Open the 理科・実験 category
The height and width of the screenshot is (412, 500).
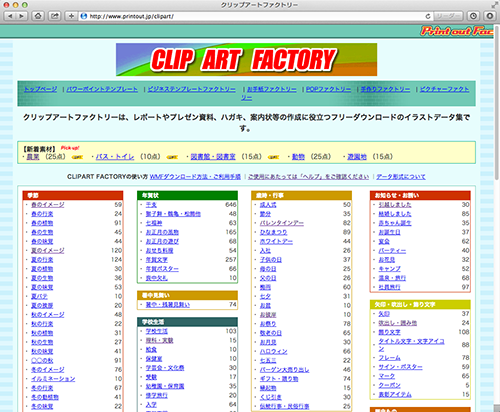click(x=159, y=340)
